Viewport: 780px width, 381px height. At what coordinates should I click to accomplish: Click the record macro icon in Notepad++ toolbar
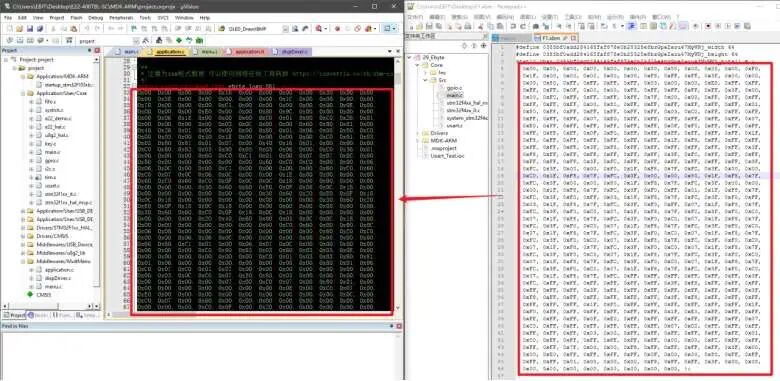pos(708,26)
